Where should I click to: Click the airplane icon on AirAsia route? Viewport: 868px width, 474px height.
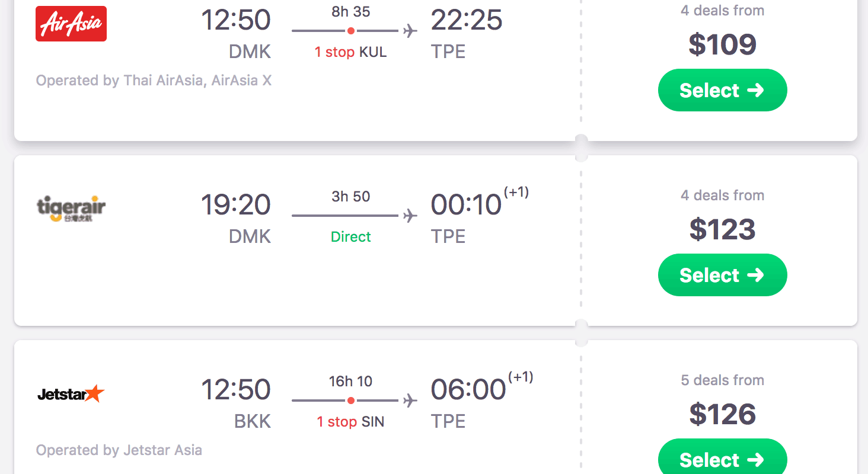[410, 31]
